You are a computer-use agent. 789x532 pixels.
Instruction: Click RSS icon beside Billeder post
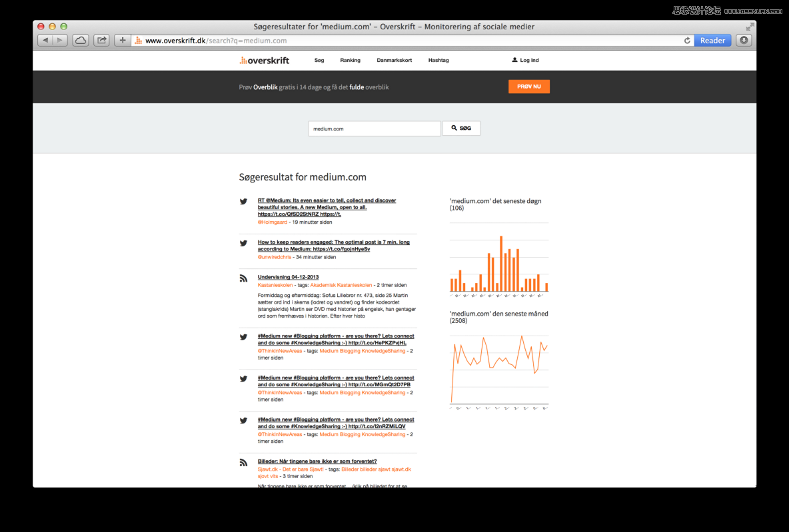243,463
